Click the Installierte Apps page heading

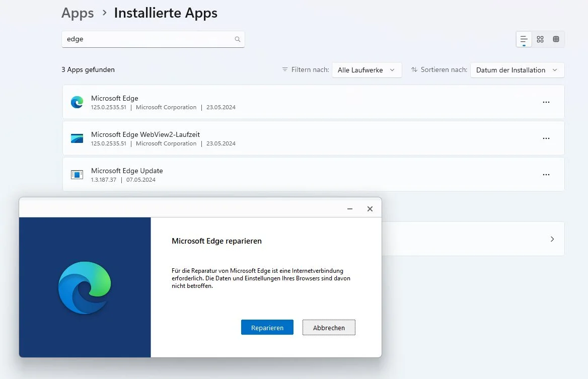point(166,13)
